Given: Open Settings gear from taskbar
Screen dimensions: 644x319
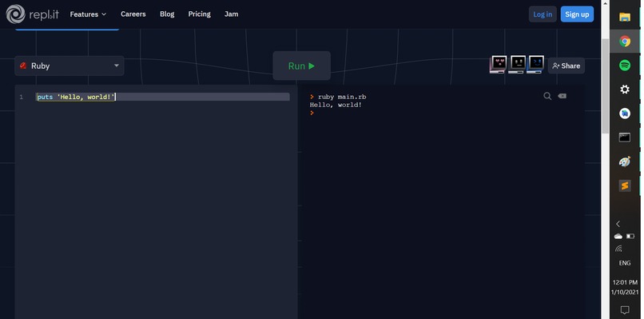Looking at the screenshot, I should 625,90.
